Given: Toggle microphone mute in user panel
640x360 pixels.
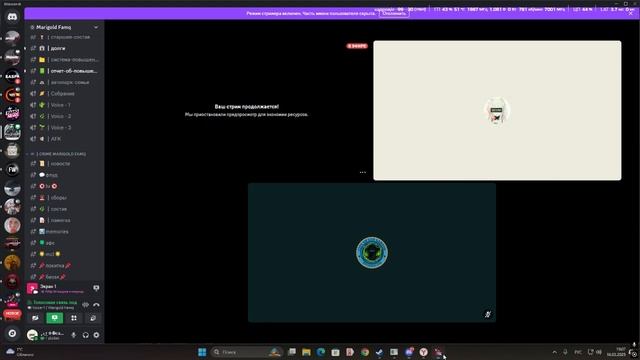Looking at the screenshot, I should point(73,335).
